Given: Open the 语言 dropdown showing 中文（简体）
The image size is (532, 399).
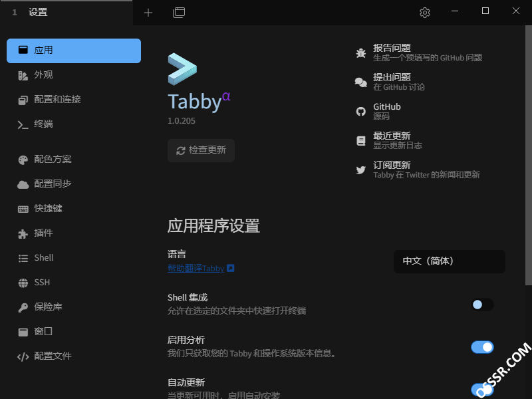Looking at the screenshot, I should pos(450,261).
